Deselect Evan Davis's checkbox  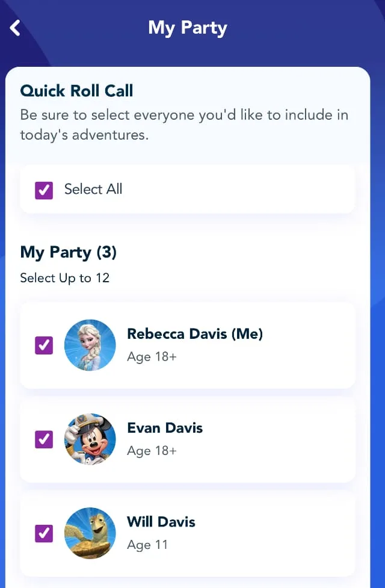(44, 439)
